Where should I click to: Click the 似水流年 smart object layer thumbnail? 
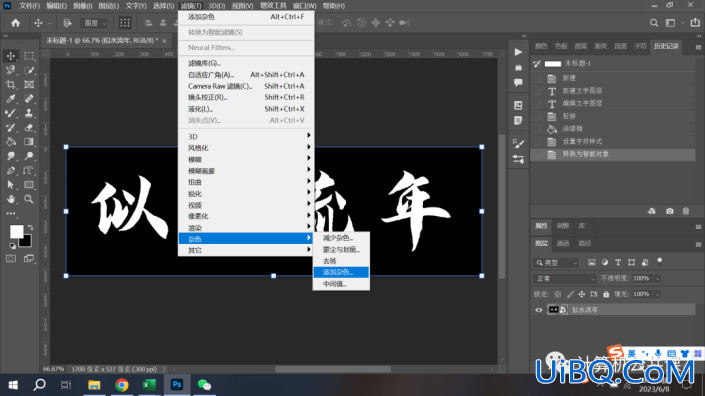pos(557,310)
